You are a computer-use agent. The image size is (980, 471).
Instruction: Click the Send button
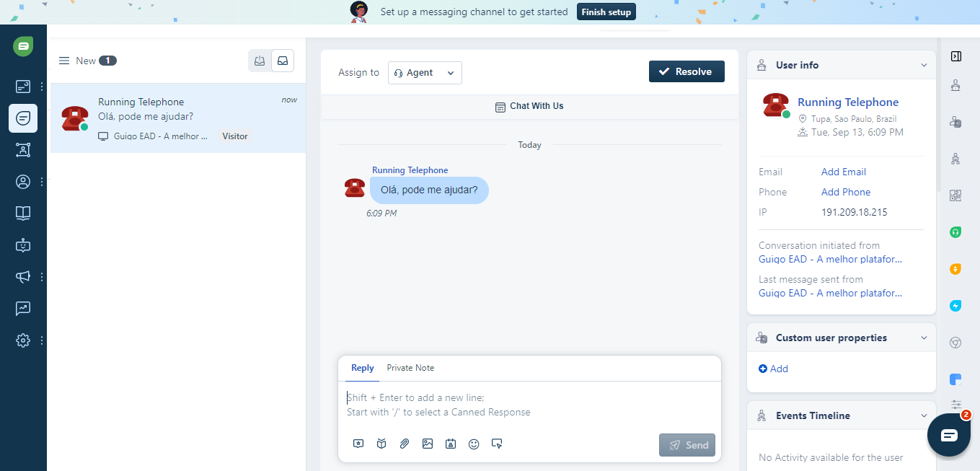pos(687,445)
